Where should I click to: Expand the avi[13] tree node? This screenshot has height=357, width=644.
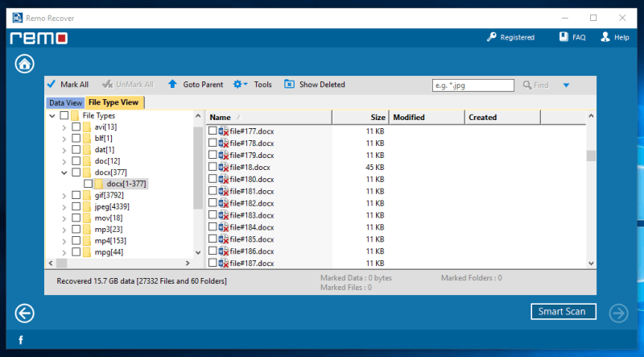pyautogui.click(x=64, y=127)
